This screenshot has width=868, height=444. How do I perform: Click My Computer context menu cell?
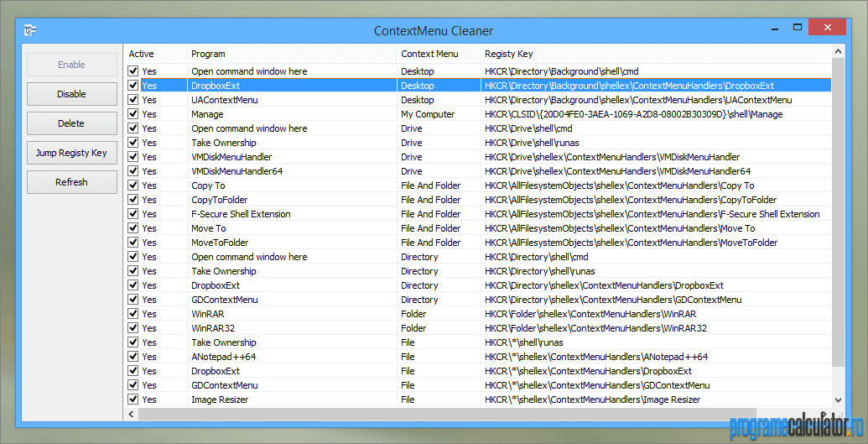pyautogui.click(x=428, y=114)
